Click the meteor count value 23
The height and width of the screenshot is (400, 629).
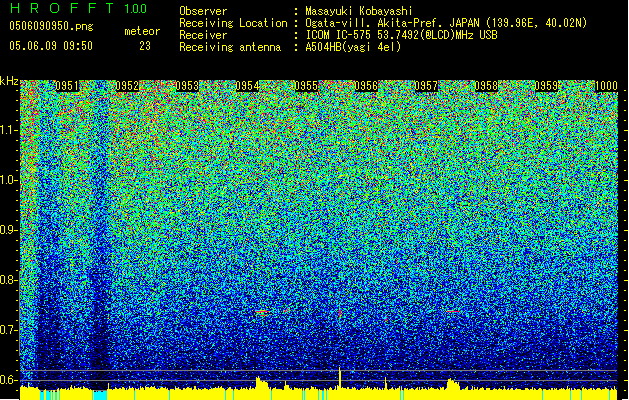[145, 46]
